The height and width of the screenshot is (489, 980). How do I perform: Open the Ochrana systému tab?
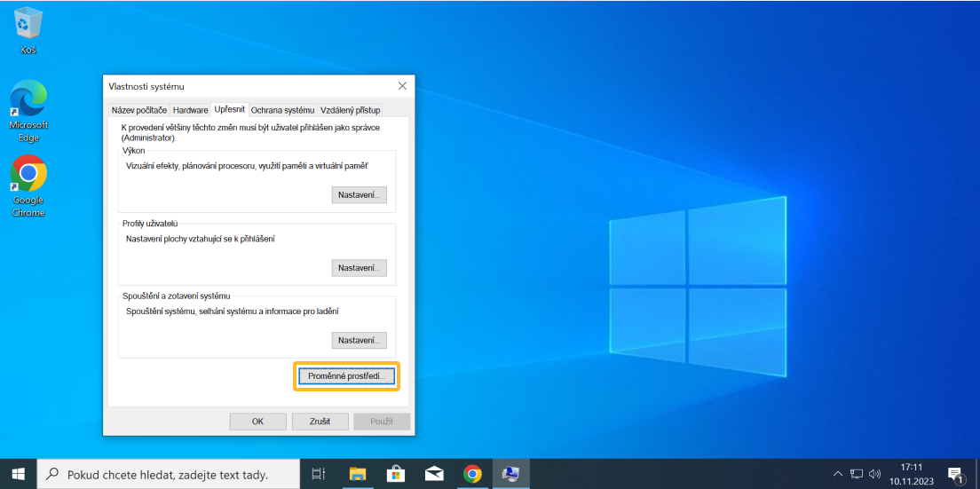282,110
